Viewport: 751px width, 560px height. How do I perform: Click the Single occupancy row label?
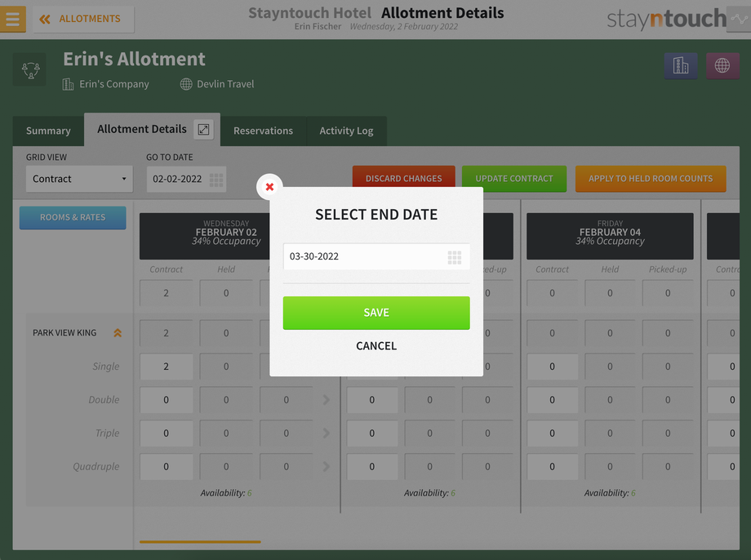coord(106,367)
